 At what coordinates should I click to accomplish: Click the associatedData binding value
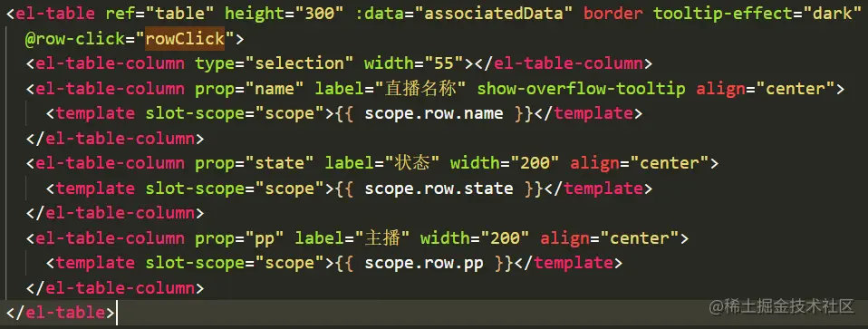(x=497, y=14)
